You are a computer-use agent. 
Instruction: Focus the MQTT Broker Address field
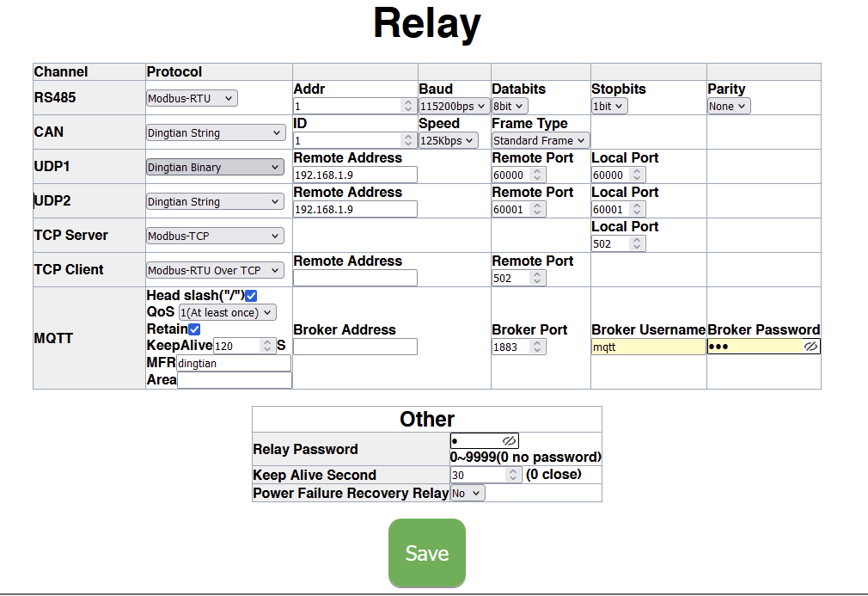click(x=355, y=347)
